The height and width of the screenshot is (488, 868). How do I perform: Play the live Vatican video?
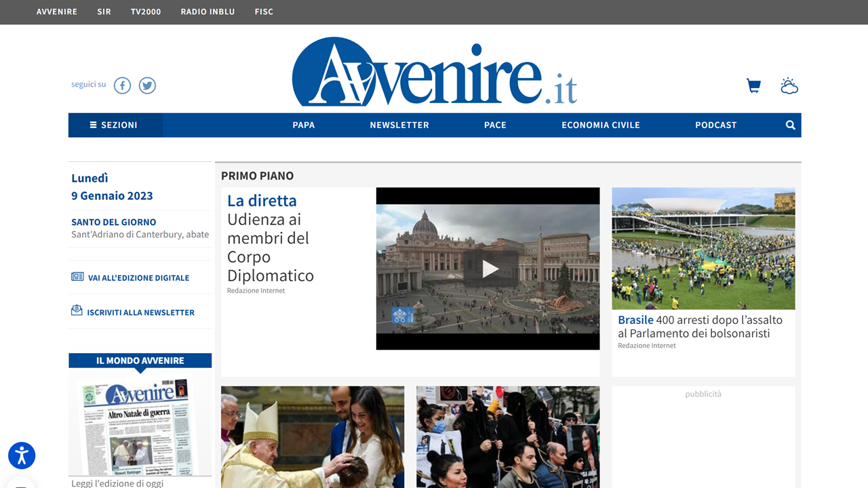pos(488,269)
